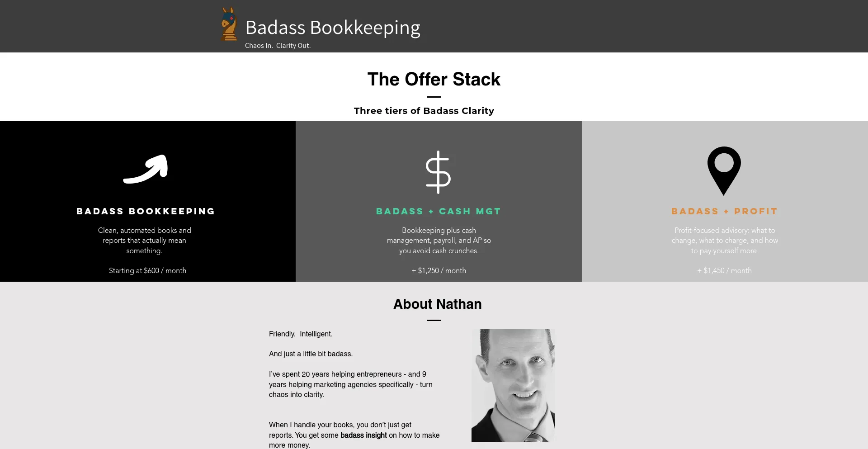This screenshot has height=449, width=868.
Task: Select the dollar symbol on Cash Mgt tier
Action: (x=438, y=171)
